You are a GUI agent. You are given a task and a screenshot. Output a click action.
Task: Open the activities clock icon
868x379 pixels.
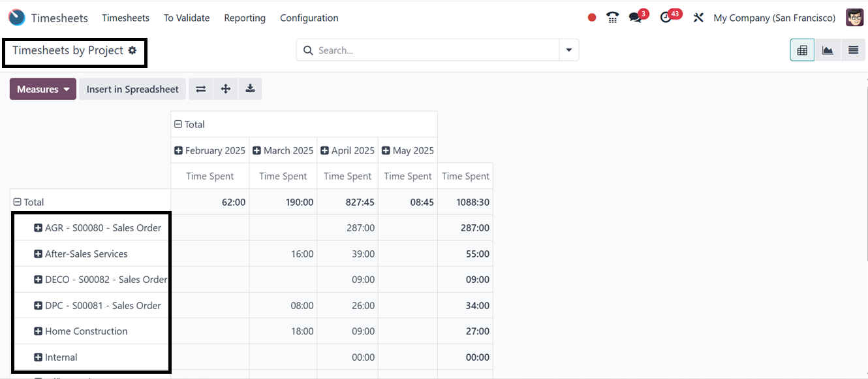point(666,18)
